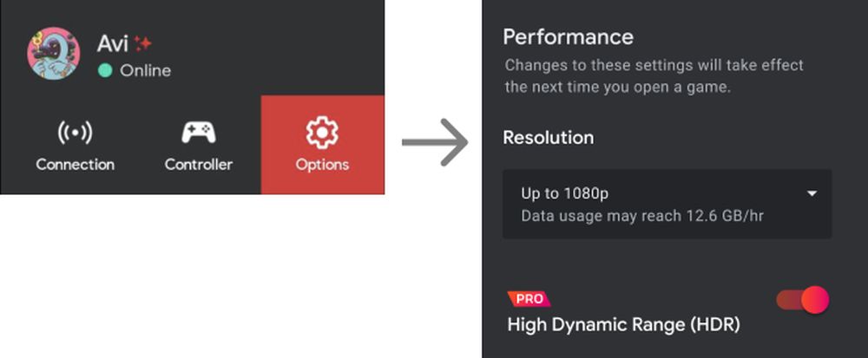
Task: Select the Options tab label
Action: (x=322, y=164)
